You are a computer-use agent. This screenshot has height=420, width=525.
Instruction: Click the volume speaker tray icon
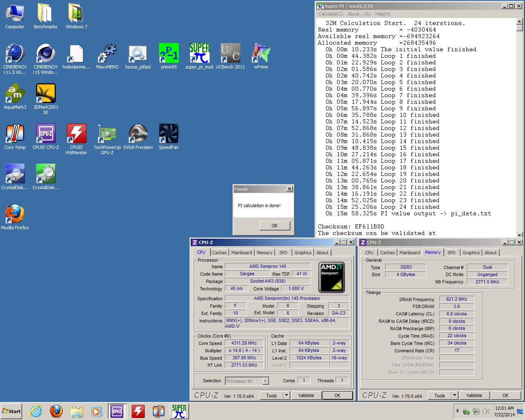[486, 411]
